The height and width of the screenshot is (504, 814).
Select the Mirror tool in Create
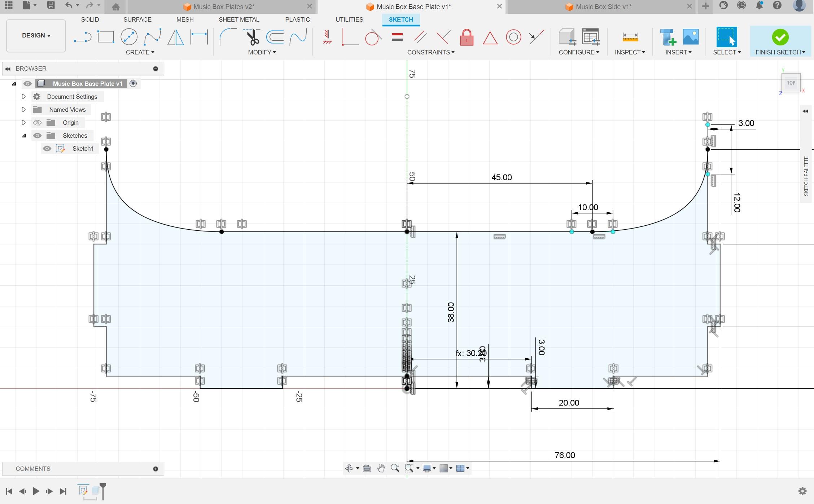coord(176,37)
